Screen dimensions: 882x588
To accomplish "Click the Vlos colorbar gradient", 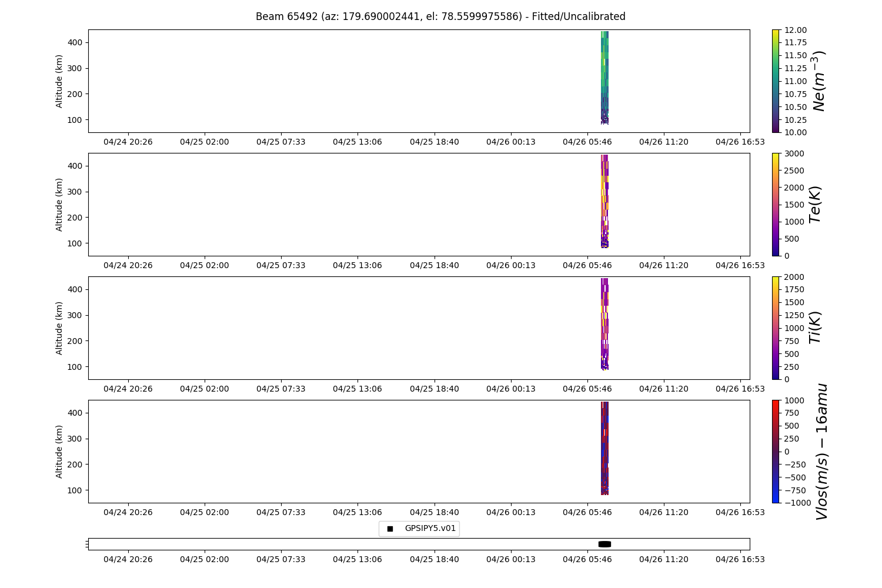I will tap(776, 452).
